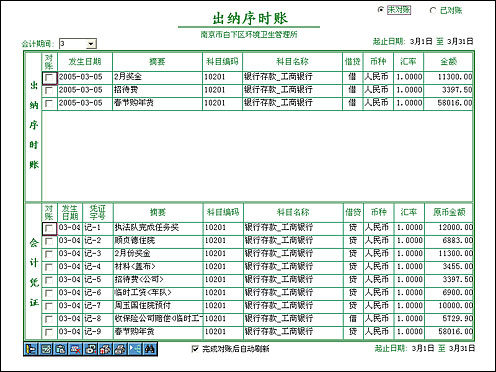
Task: Click the exit door icon in the toolbar
Action: pos(31,349)
